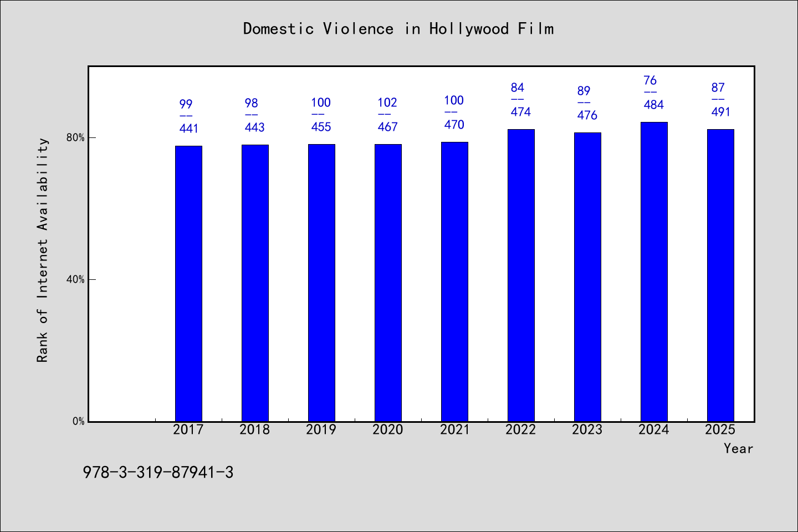Select the 2022 bar

click(521, 275)
